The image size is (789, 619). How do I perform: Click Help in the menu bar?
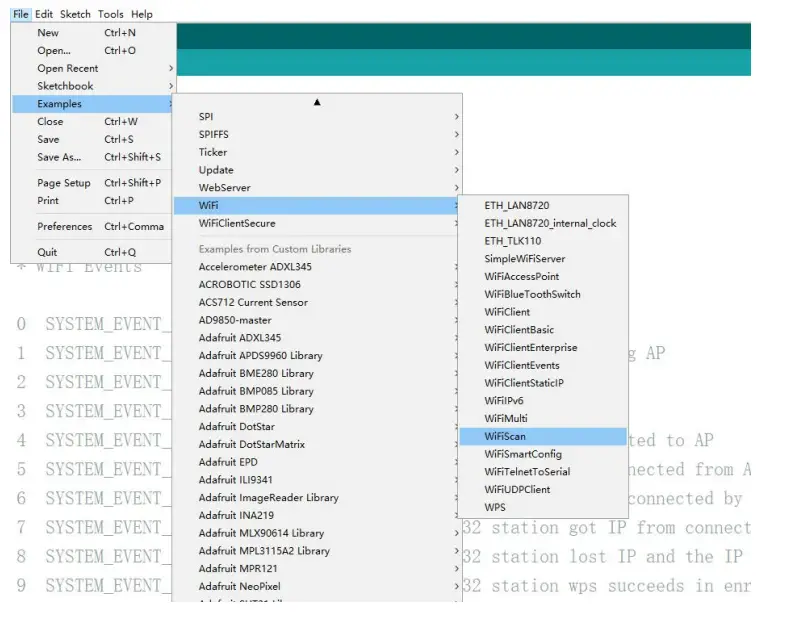142,14
